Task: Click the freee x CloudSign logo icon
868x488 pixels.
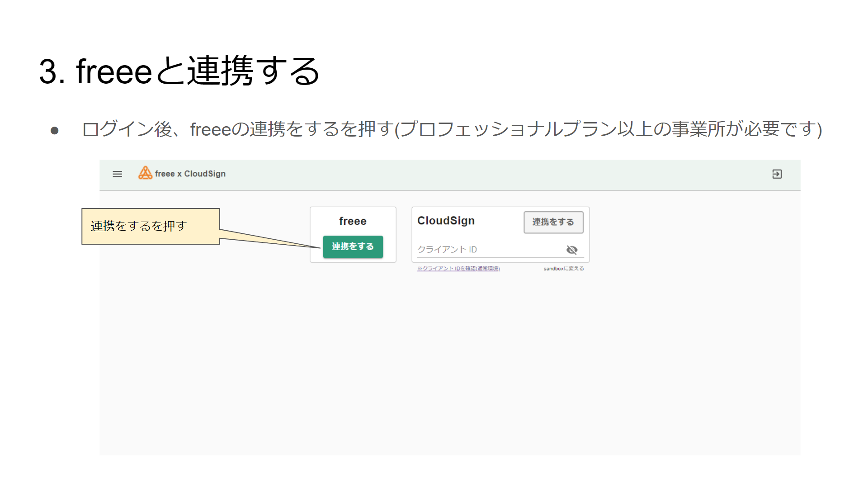Action: [x=145, y=173]
